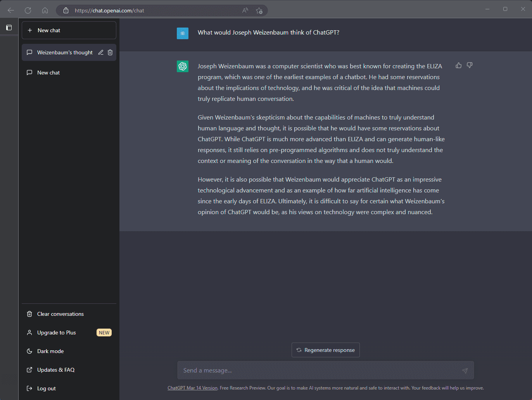Close the browser window
Image resolution: width=532 pixels, height=400 pixels.
523,9
